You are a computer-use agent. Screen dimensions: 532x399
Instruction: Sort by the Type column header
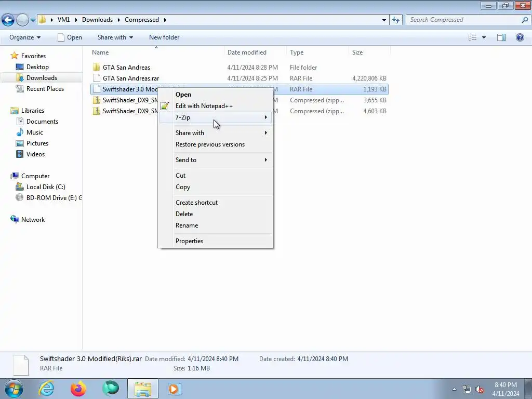tap(318, 52)
